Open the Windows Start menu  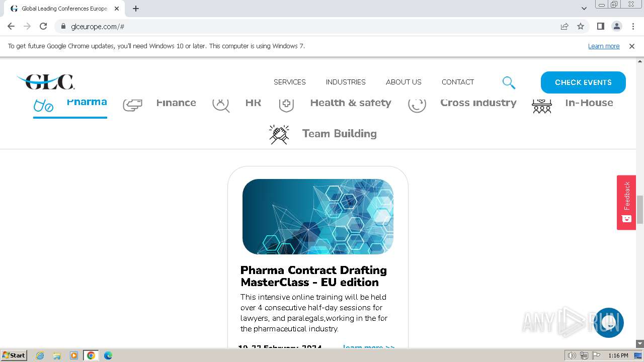pos(14,355)
